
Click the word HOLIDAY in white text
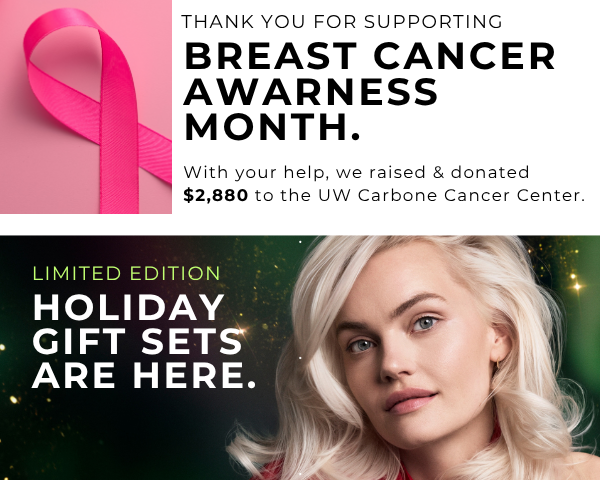pos(128,307)
